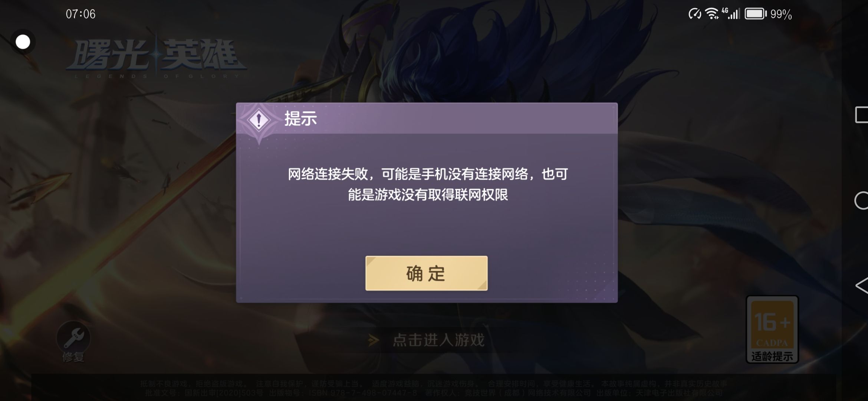Tap the Android back triangle
868x401 pixels.
point(862,286)
